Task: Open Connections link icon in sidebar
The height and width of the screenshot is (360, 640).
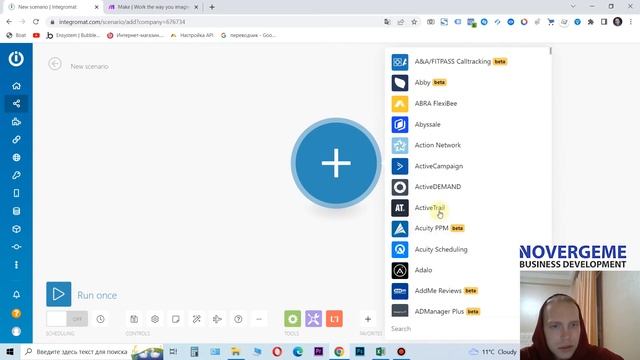Action: click(16, 140)
